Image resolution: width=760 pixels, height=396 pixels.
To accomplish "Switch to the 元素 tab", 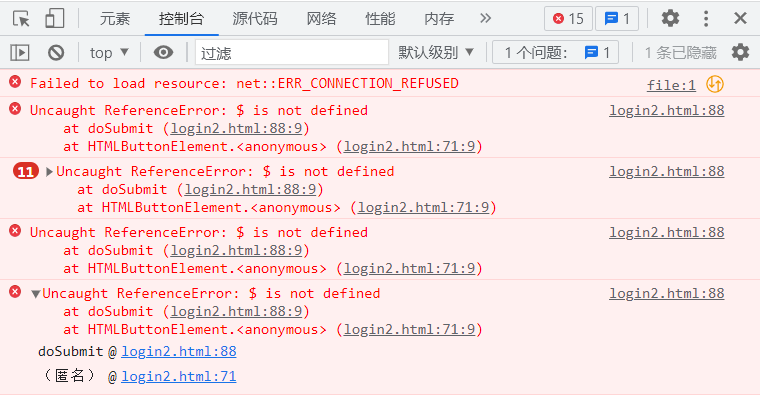I will [115, 18].
